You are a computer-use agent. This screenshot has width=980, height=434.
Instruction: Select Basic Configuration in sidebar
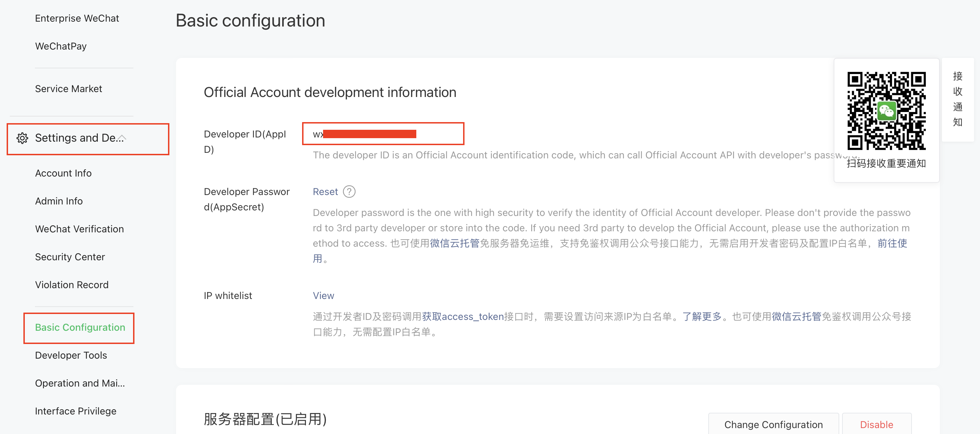[x=80, y=327]
